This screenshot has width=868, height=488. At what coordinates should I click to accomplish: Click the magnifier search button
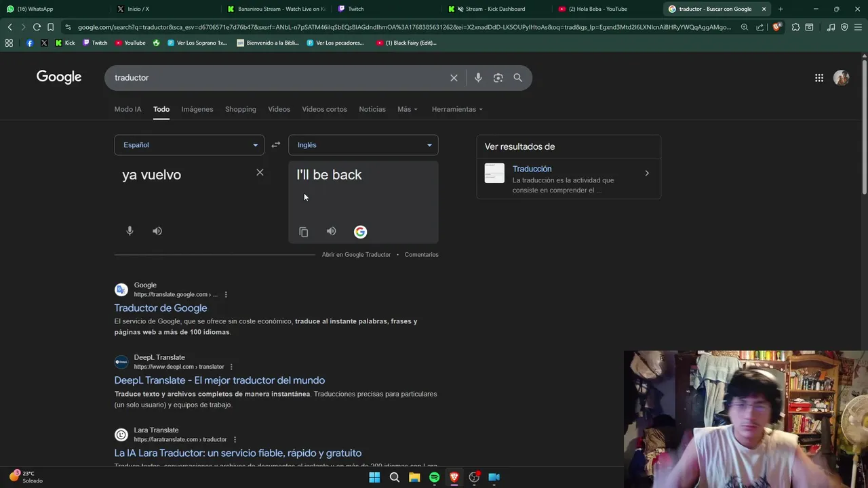(x=518, y=78)
